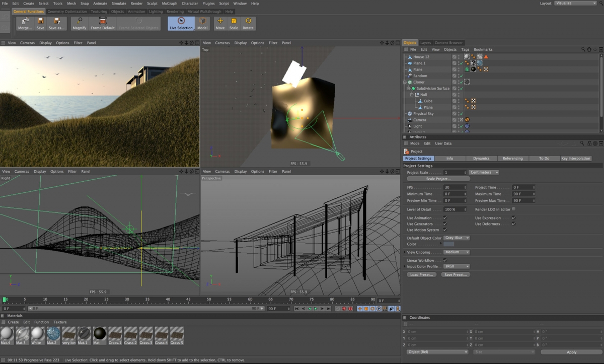Image resolution: width=604 pixels, height=364 pixels.
Task: Click the preview range slider bar
Action: [x=145, y=309]
